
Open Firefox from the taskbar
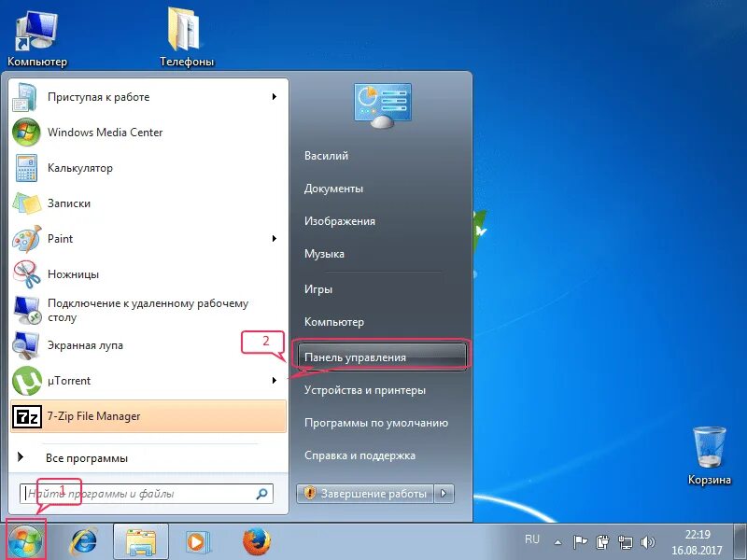[x=257, y=542]
